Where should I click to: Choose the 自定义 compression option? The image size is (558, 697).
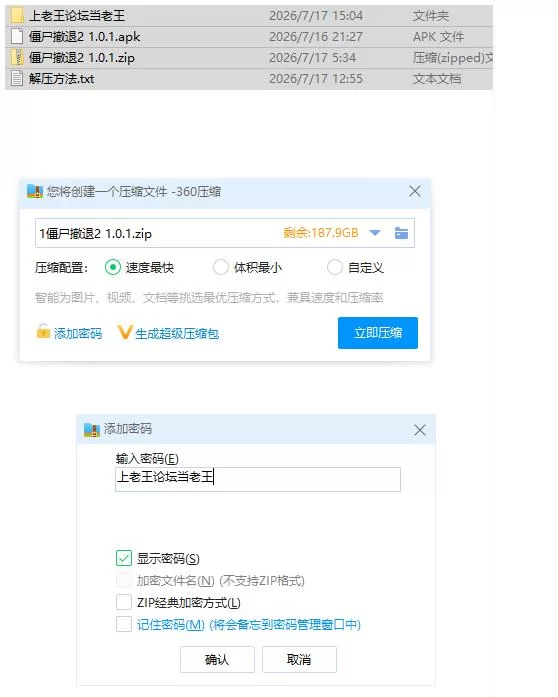tap(334, 267)
